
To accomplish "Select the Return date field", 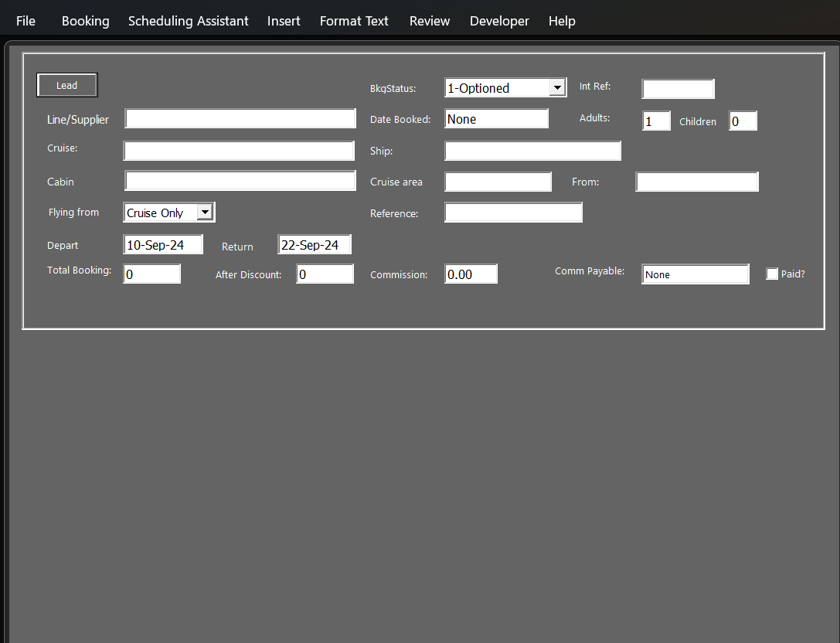I will [315, 245].
